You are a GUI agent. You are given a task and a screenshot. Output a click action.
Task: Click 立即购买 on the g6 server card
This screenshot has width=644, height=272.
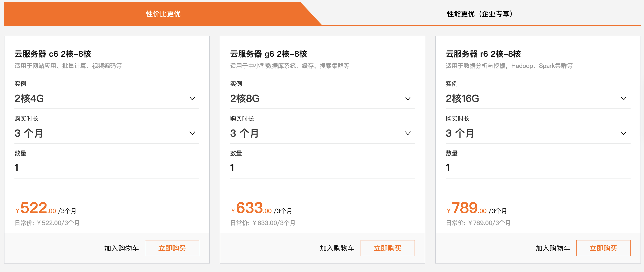(387, 248)
